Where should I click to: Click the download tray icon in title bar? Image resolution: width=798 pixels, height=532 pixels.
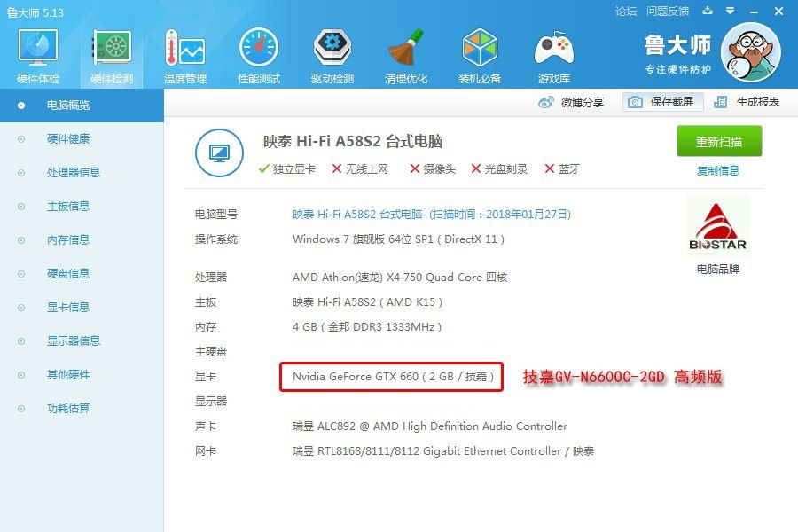(x=708, y=11)
